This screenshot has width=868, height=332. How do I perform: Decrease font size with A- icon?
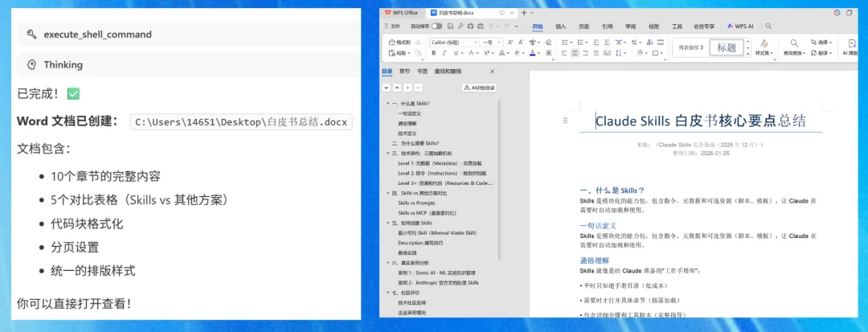pyautogui.click(x=521, y=43)
